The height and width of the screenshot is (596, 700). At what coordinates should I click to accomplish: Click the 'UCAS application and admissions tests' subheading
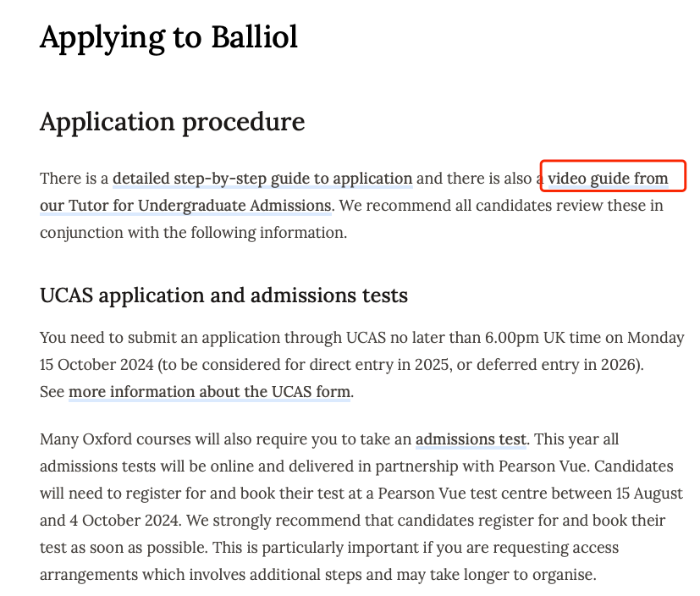point(223,295)
